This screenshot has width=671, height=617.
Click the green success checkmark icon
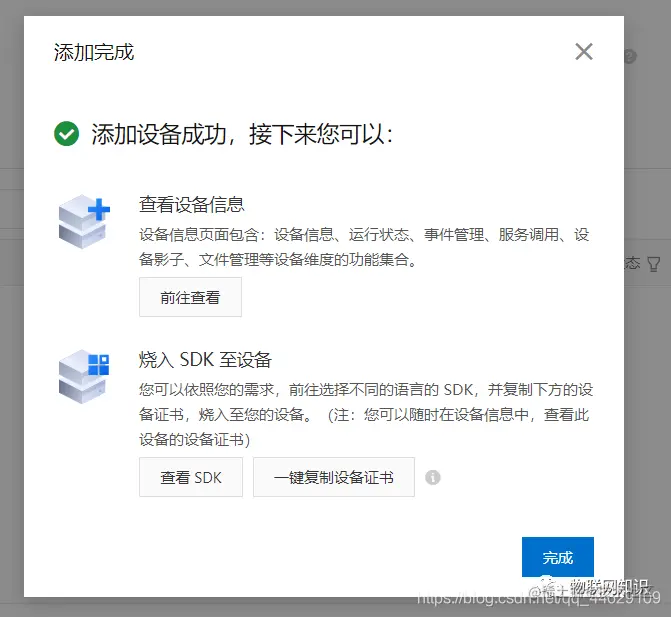[66, 133]
